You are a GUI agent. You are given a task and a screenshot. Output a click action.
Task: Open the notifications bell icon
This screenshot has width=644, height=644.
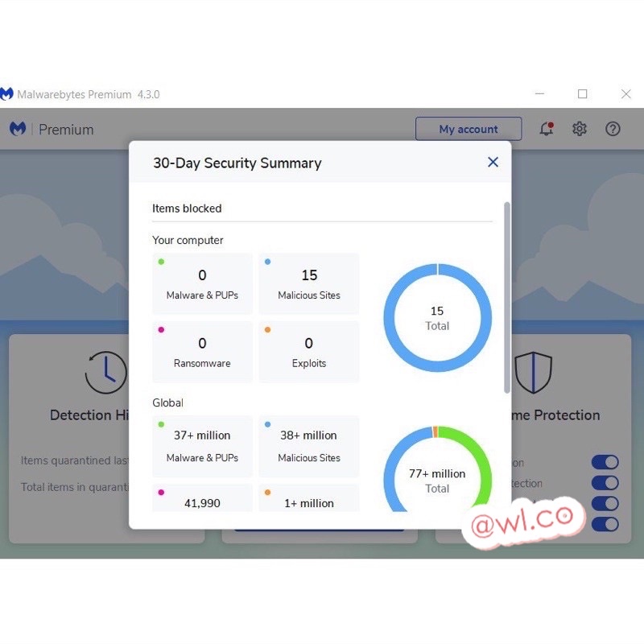coord(547,129)
